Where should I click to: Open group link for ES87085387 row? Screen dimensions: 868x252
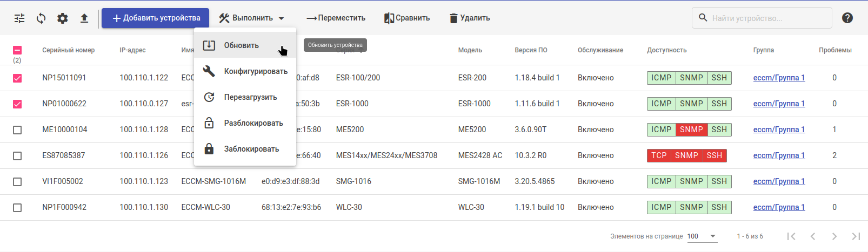[x=779, y=155]
